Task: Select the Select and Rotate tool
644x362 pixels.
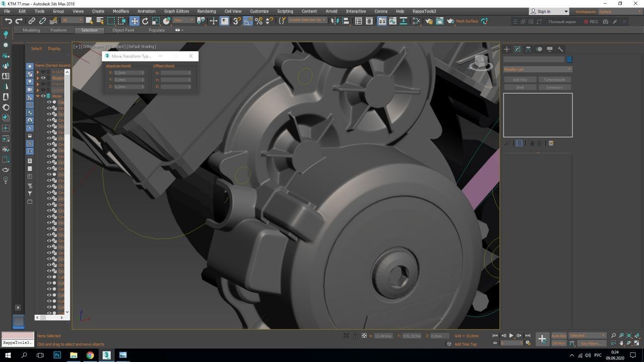Action: [145, 21]
